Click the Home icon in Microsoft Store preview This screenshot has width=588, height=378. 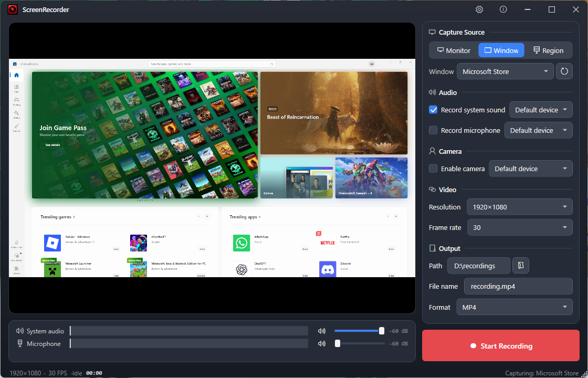point(16,75)
